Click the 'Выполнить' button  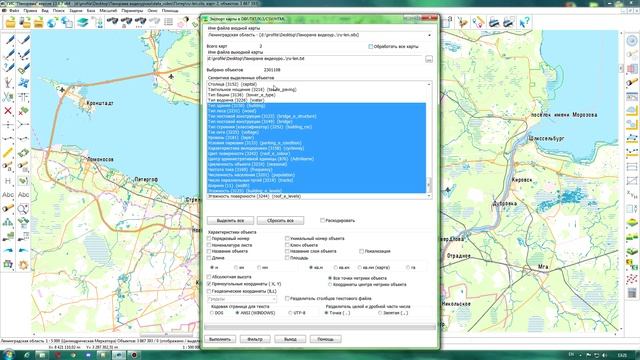point(220,339)
